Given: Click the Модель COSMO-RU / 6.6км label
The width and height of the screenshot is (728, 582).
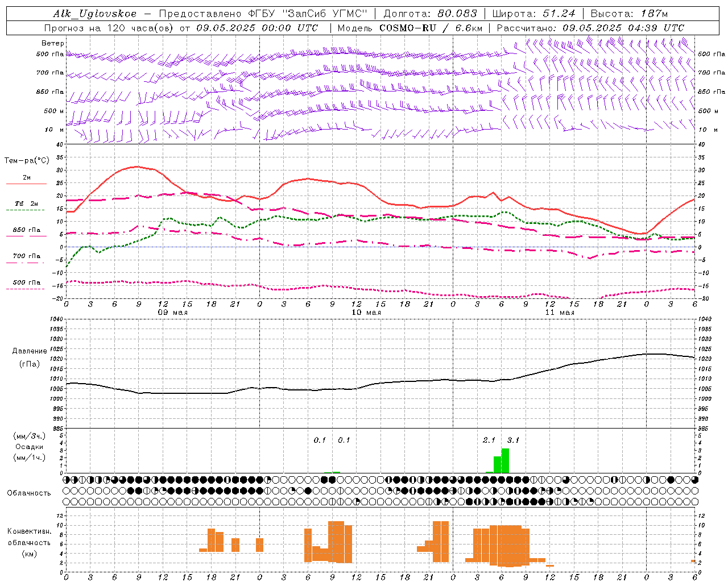Looking at the screenshot, I should coord(409,28).
